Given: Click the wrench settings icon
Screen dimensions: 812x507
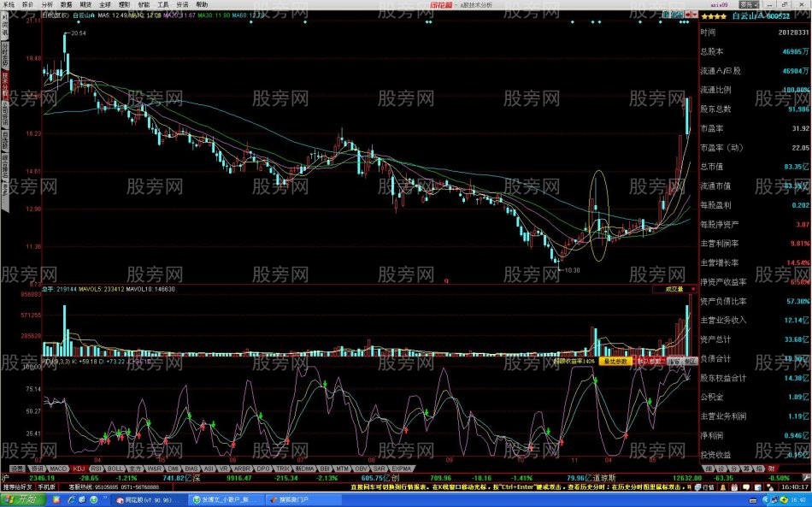Looking at the screenshot, I should click(x=806, y=478).
